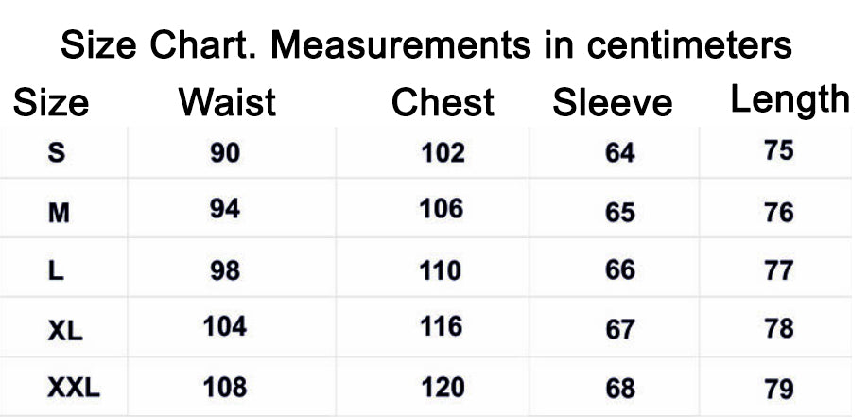Click chest value 106 for size M
868x417 pixels.
[442, 210]
